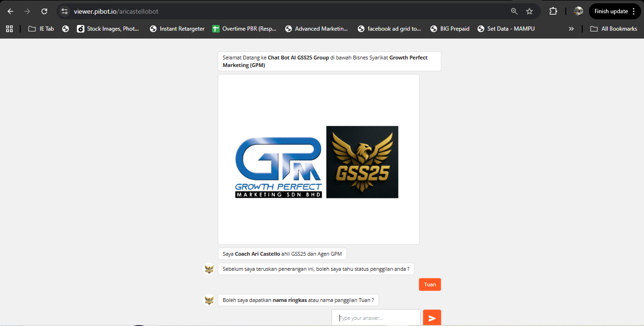Navigate back in the browser
The image size is (644, 326).
(x=10, y=11)
